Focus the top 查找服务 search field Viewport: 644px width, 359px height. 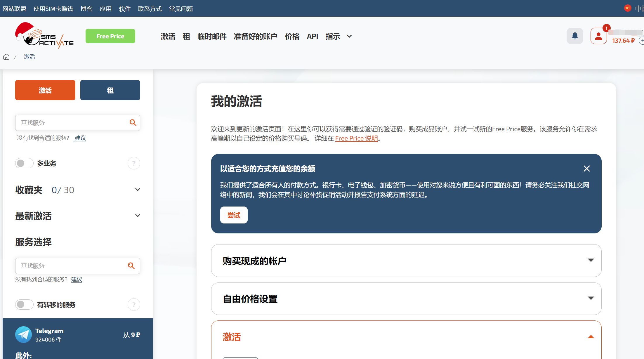point(78,123)
